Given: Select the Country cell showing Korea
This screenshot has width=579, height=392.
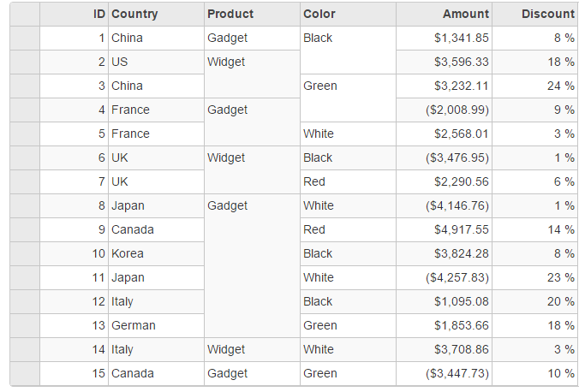Looking at the screenshot, I should click(x=156, y=253).
